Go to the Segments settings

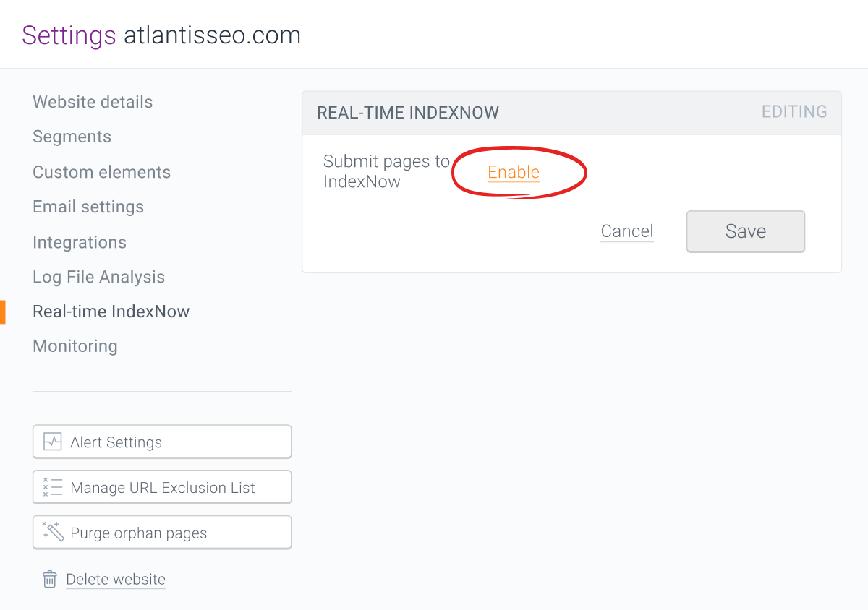(72, 137)
